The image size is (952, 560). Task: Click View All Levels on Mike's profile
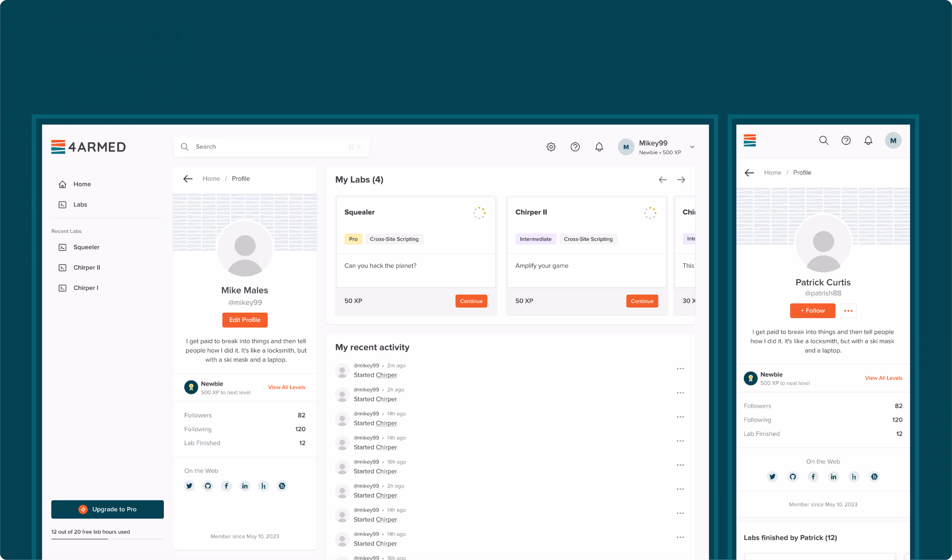286,387
